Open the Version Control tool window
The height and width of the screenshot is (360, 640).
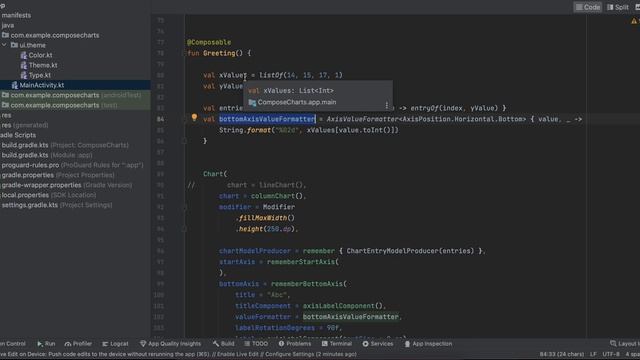(x=13, y=344)
